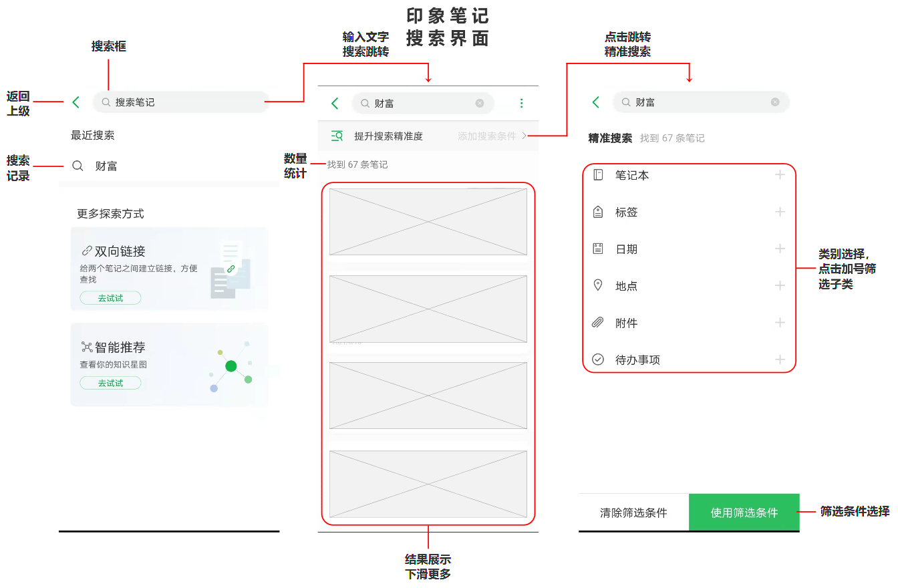Viewport: 898px width, 588px height.
Task: Expand the 标签 filter using the plus sign
Action: pyautogui.click(x=780, y=212)
